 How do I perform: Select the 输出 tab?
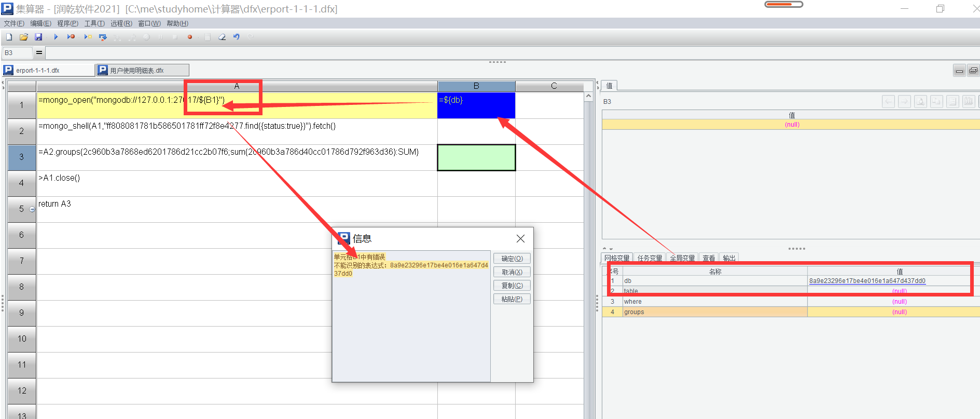tap(729, 258)
